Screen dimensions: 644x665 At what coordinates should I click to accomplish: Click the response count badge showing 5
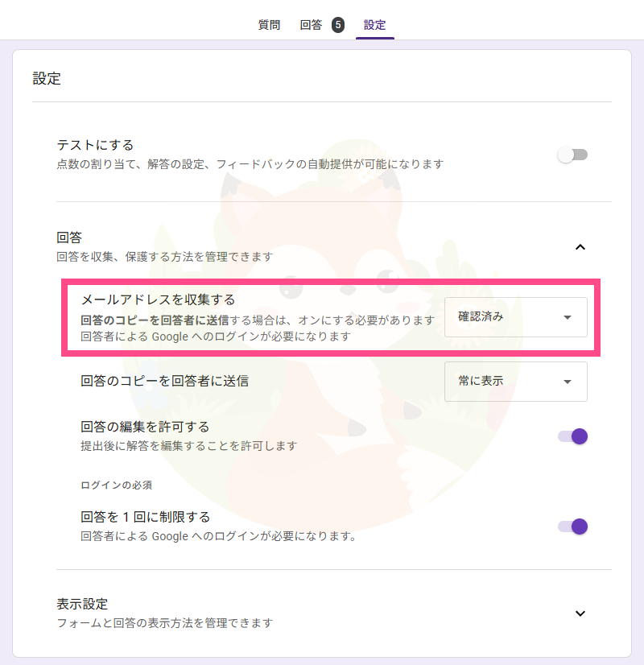click(337, 25)
